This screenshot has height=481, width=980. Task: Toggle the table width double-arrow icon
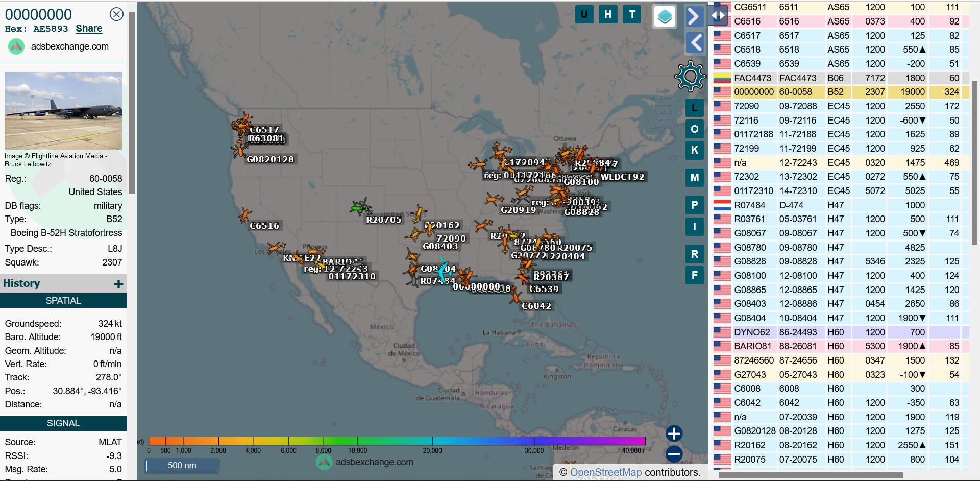pyautogui.click(x=718, y=15)
